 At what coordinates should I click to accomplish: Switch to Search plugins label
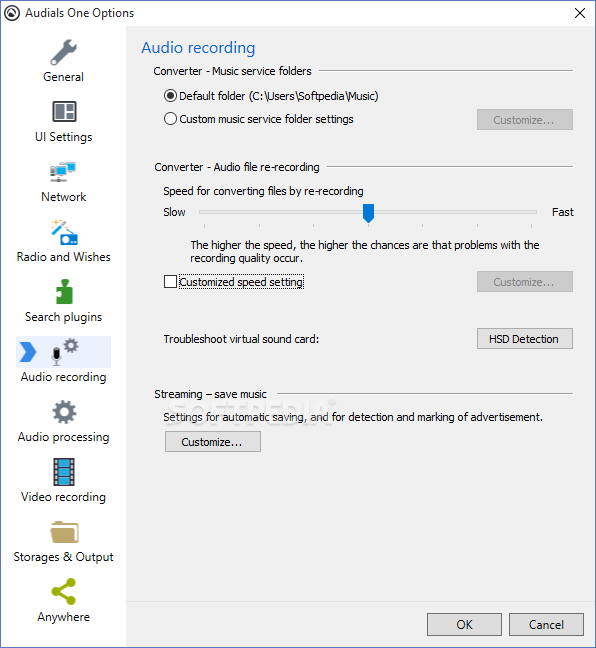pyautogui.click(x=63, y=317)
